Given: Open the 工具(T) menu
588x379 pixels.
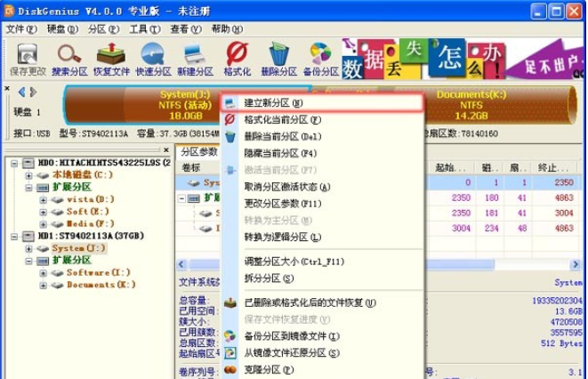Looking at the screenshot, I should pos(145,28).
